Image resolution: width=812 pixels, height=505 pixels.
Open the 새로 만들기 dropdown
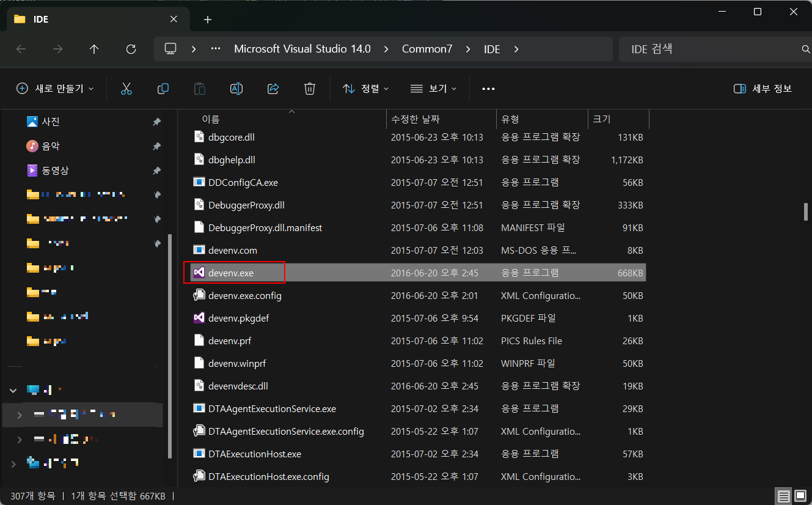(x=55, y=89)
